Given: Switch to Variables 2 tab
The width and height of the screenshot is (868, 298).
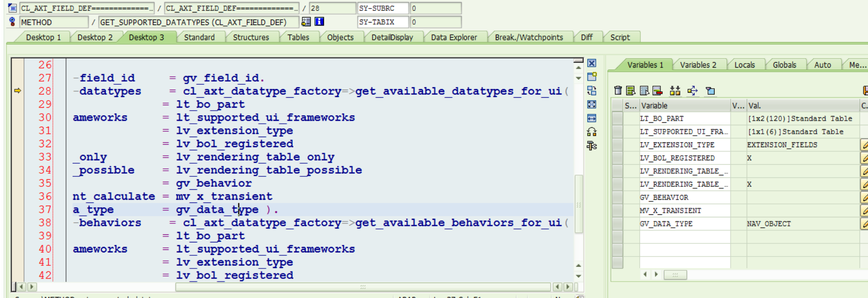Looking at the screenshot, I should (x=698, y=65).
